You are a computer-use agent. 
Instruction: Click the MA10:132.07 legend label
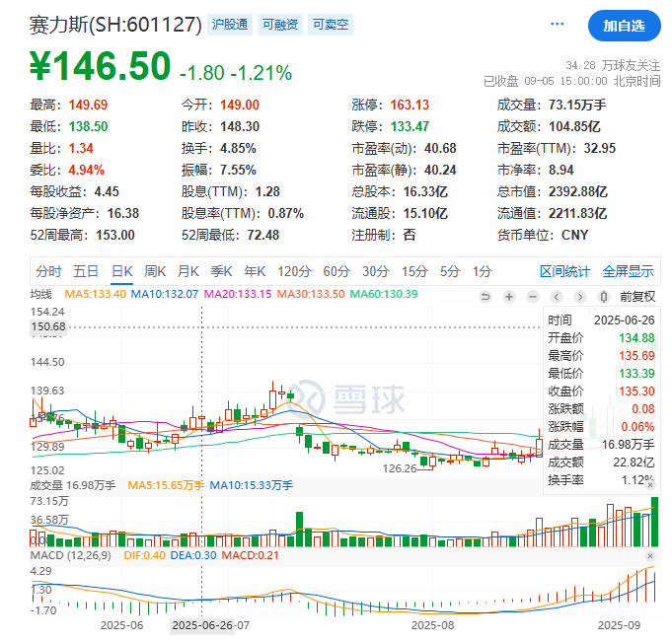coord(165,294)
